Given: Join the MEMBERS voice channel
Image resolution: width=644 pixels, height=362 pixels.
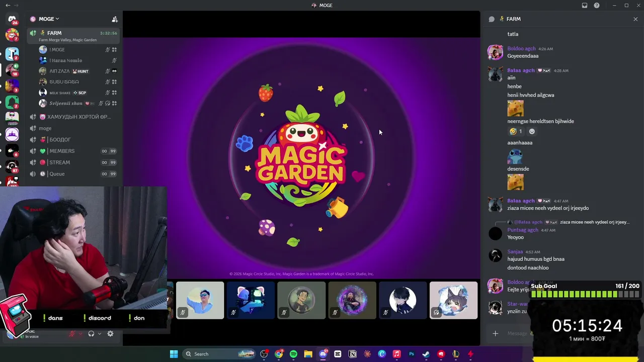Looking at the screenshot, I should tap(73, 151).
